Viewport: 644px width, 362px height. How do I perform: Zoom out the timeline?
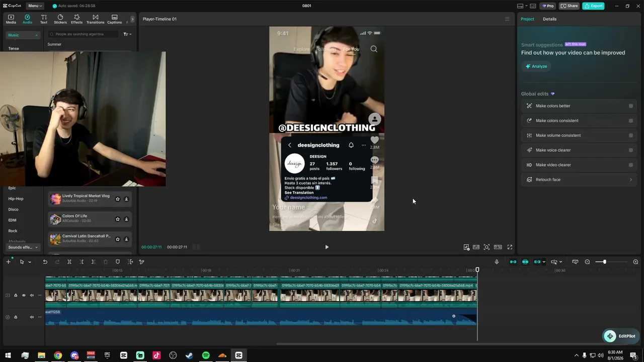[x=587, y=262]
